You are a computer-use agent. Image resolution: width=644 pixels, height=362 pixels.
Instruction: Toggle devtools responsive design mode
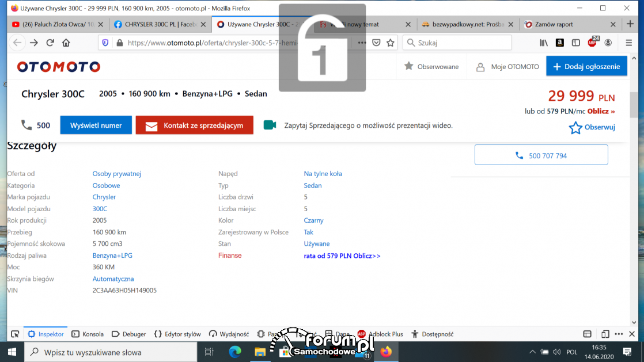(605, 334)
